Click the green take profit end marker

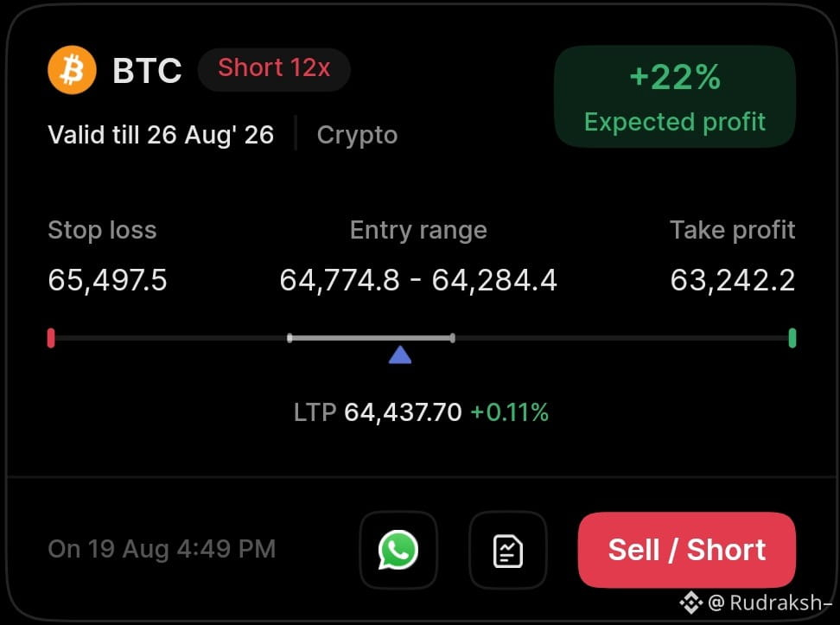tap(792, 338)
